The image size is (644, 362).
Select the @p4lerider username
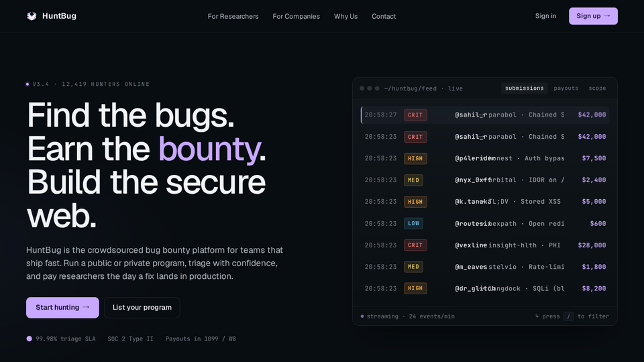pos(475,158)
